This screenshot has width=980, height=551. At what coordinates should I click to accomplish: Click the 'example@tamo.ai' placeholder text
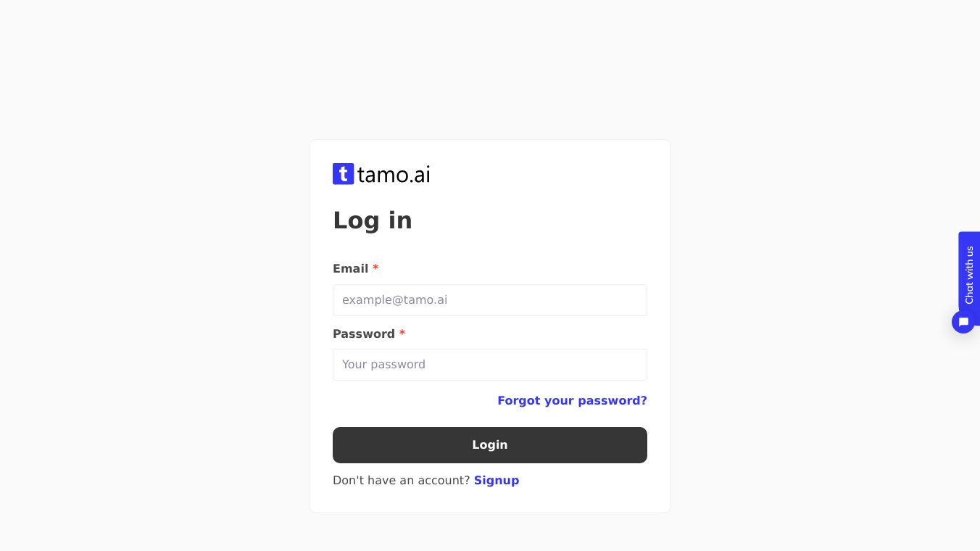coord(394,300)
